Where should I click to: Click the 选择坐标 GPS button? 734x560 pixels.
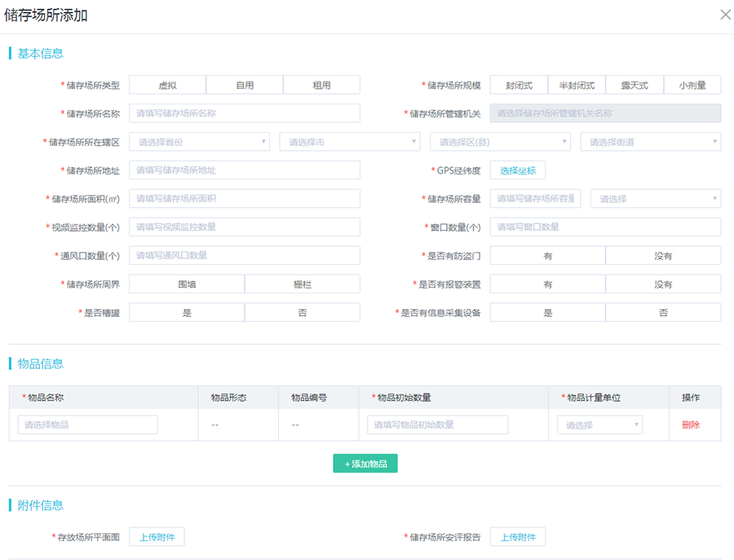pyautogui.click(x=518, y=170)
